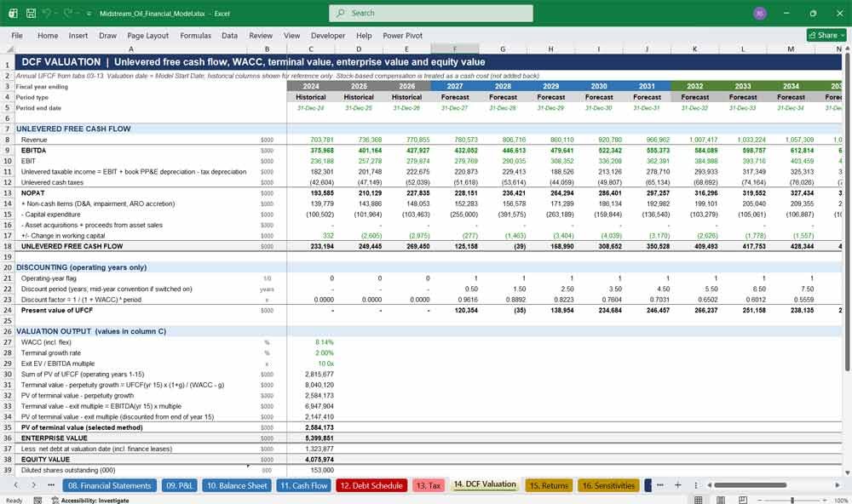Screen dimensions: 852x504
Task: Select the WACC 8.14% cell
Action: pos(311,342)
